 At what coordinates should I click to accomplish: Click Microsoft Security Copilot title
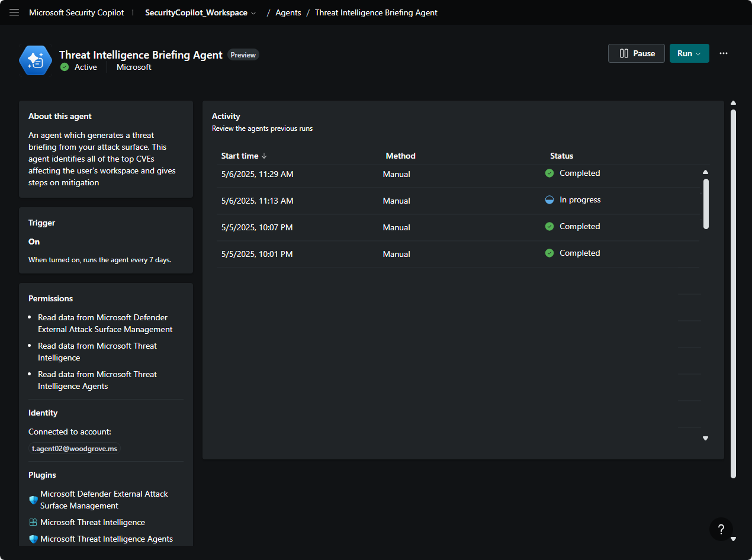coord(76,12)
